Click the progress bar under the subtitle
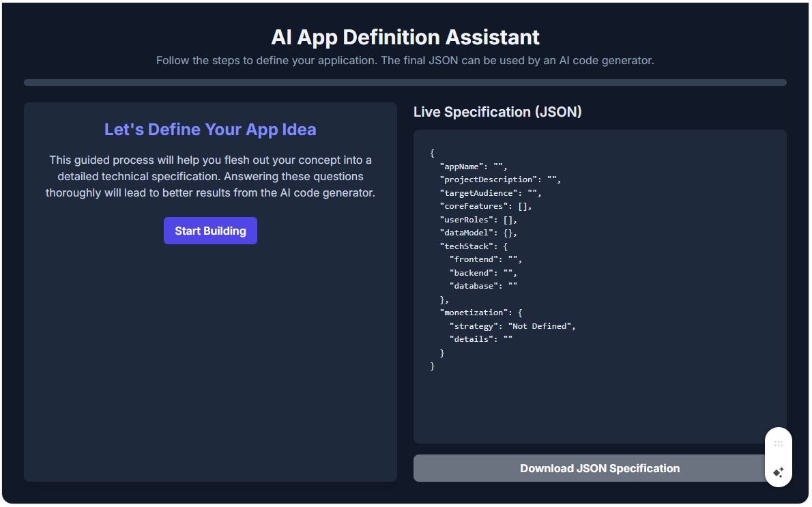 (406, 81)
